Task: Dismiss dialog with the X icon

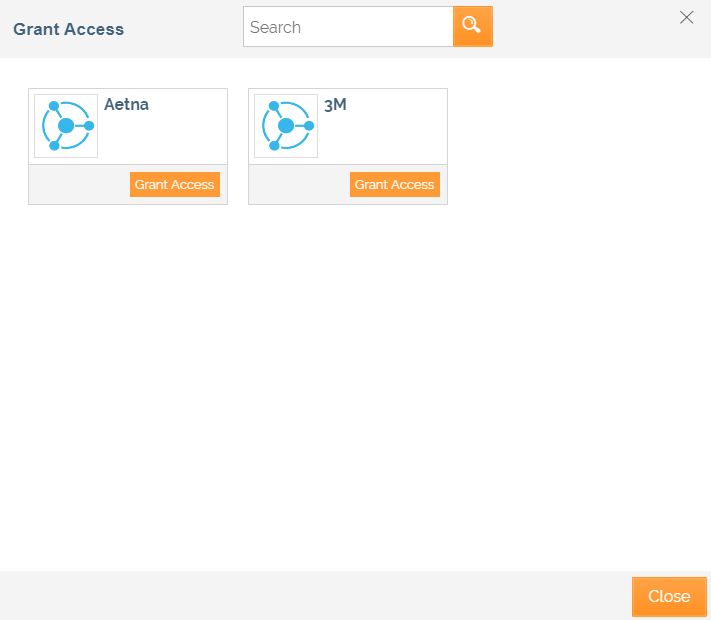Action: click(686, 17)
